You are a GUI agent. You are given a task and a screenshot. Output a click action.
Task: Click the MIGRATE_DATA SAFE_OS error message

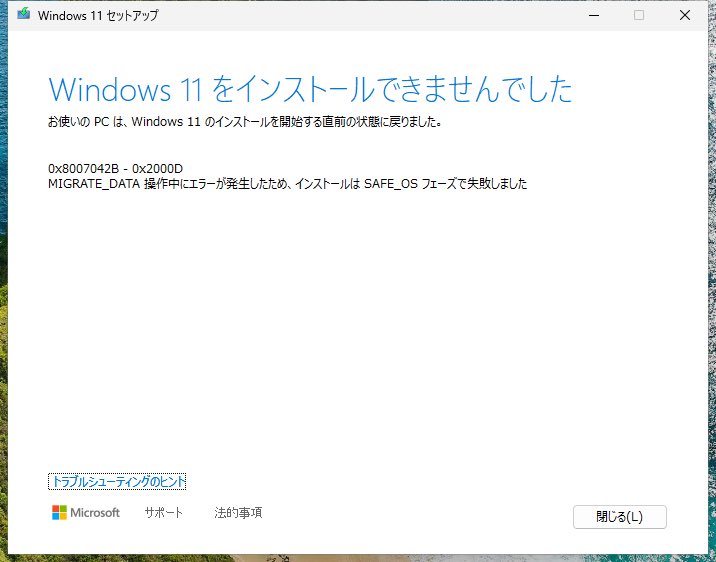[287, 184]
